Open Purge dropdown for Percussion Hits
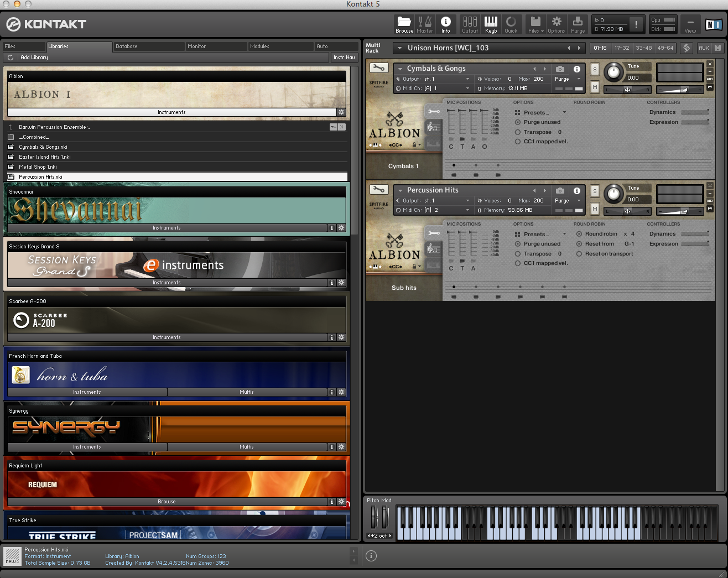The width and height of the screenshot is (728, 578). (x=579, y=201)
